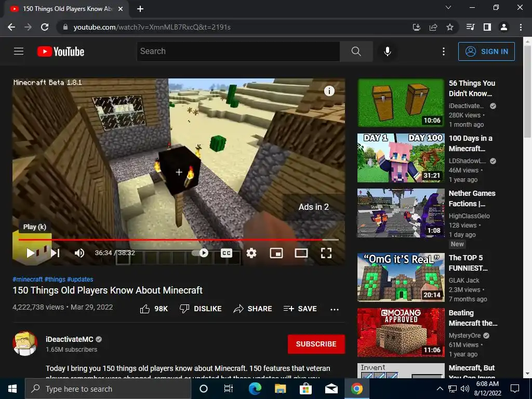This screenshot has width=532, height=399.
Task: Click the Windows taskbar search box
Action: [108, 389]
